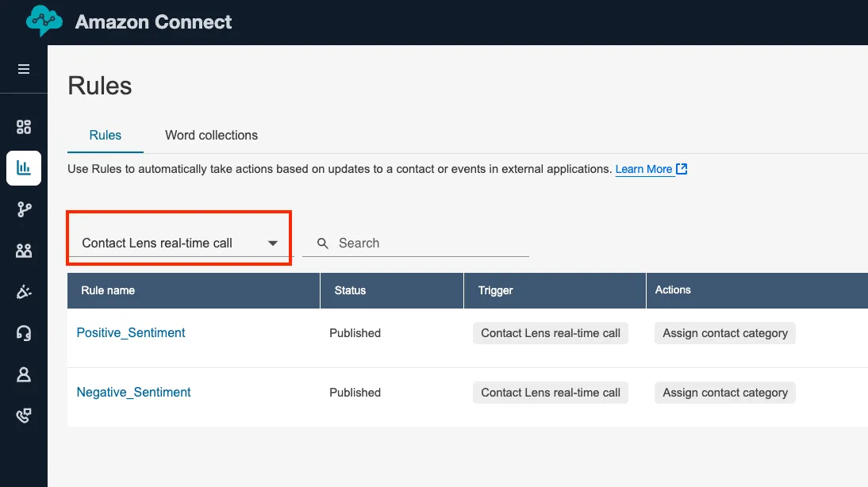The image size is (868, 487).
Task: Switch to the Word collections tab
Action: pos(212,135)
